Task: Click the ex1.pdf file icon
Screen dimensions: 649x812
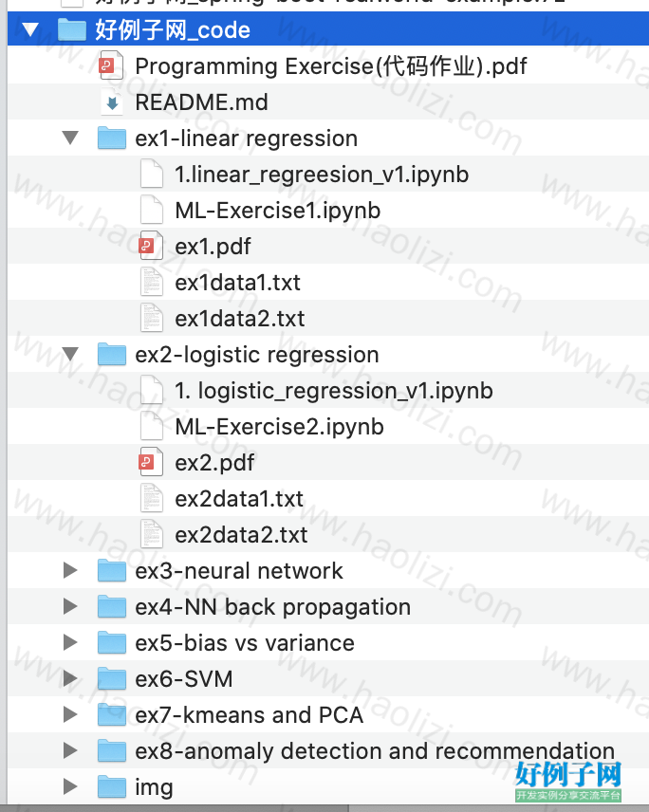Action: [x=151, y=246]
